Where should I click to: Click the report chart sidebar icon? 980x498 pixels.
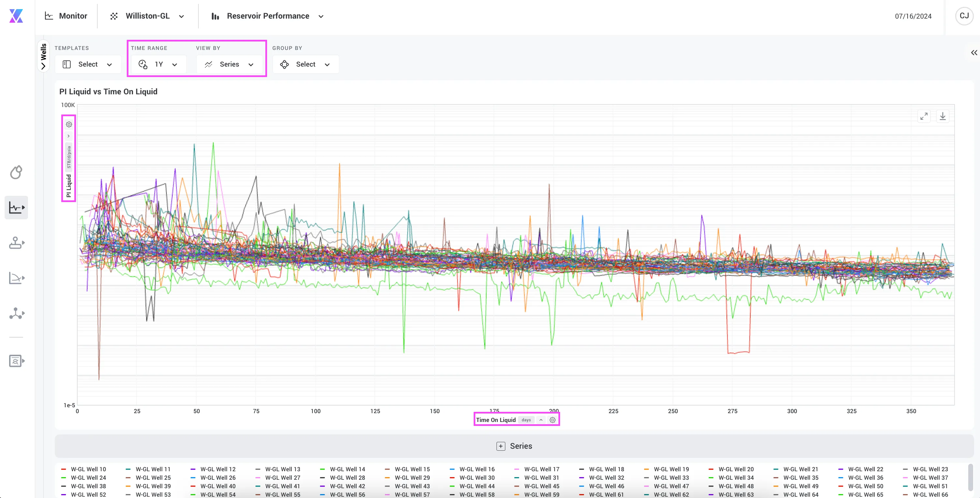click(16, 361)
